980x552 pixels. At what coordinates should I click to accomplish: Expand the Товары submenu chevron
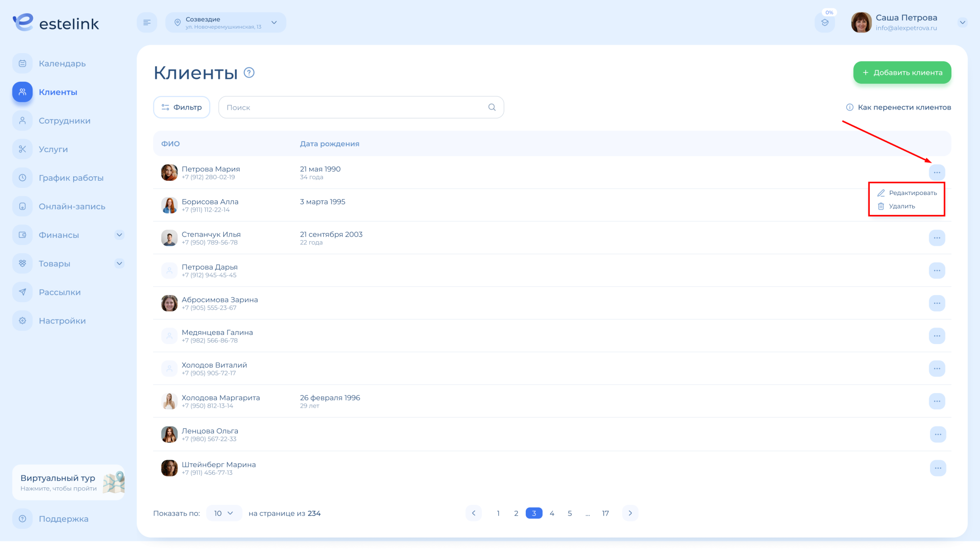(x=119, y=263)
